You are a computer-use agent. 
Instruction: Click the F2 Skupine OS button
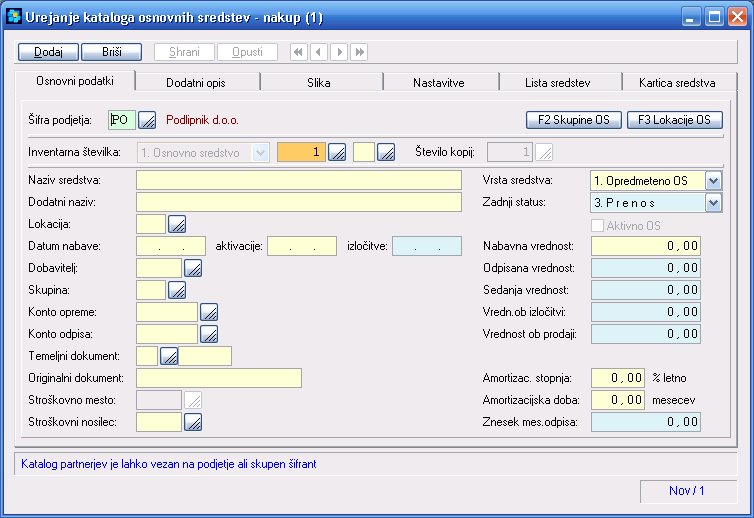click(x=573, y=120)
